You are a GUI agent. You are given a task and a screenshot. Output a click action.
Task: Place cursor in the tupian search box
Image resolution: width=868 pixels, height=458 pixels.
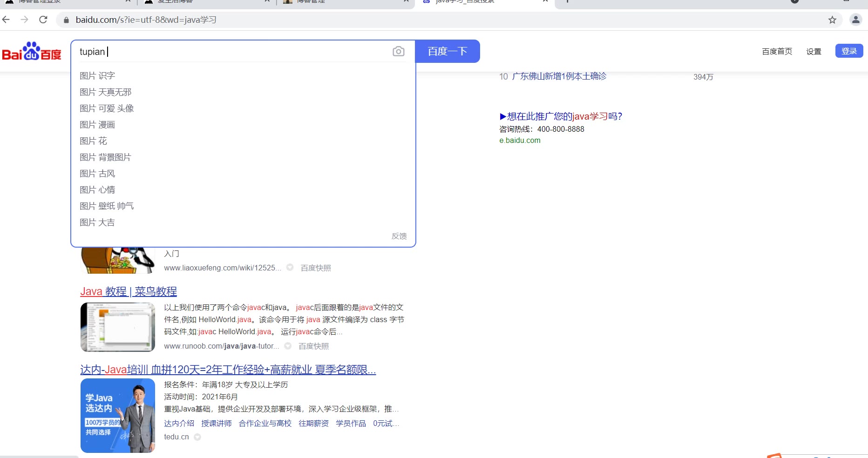(x=233, y=51)
